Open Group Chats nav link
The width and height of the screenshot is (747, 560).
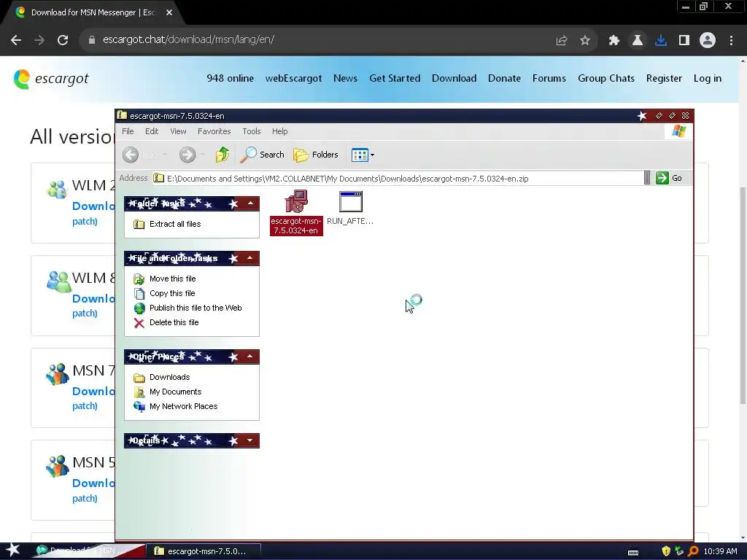[x=606, y=78]
